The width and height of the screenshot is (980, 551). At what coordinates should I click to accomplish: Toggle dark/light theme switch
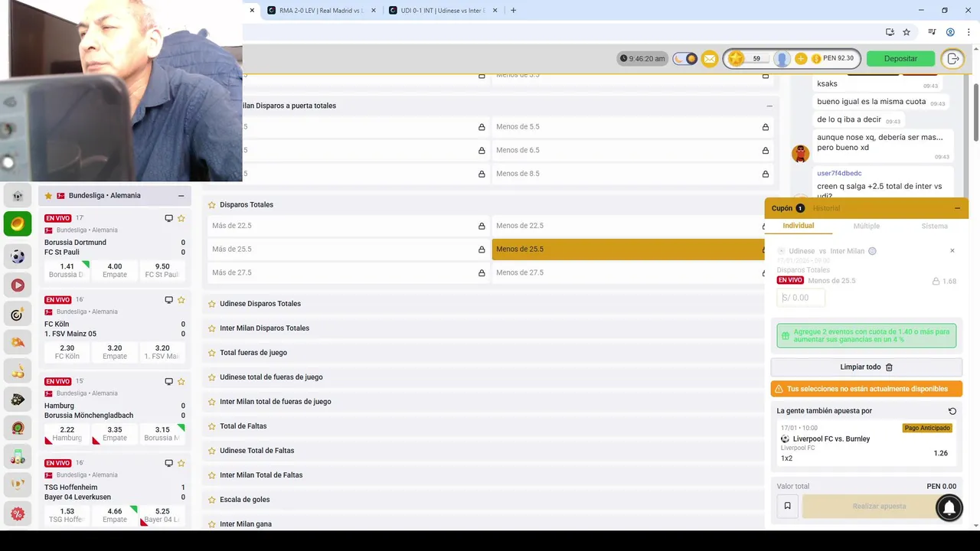(685, 59)
